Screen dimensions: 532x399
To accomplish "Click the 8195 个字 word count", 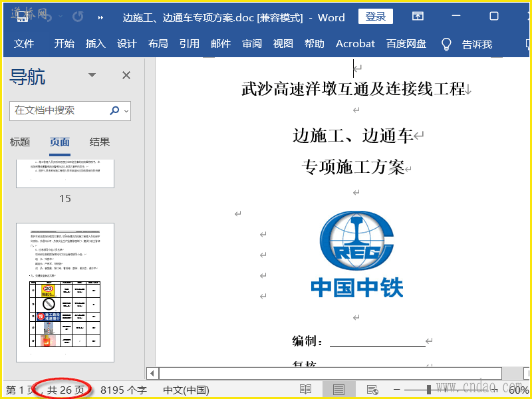I will 124,390.
